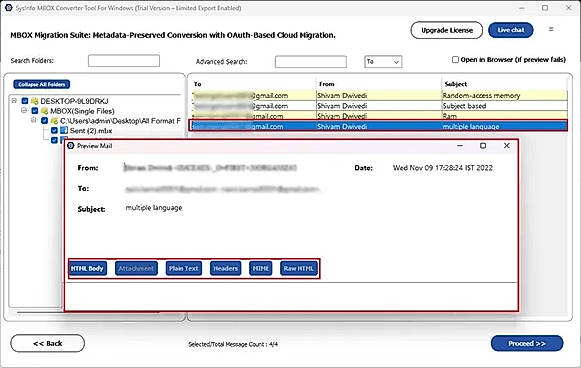Toggle the checkbox below Sent (2).mbx
581x368 pixels.
(54, 140)
